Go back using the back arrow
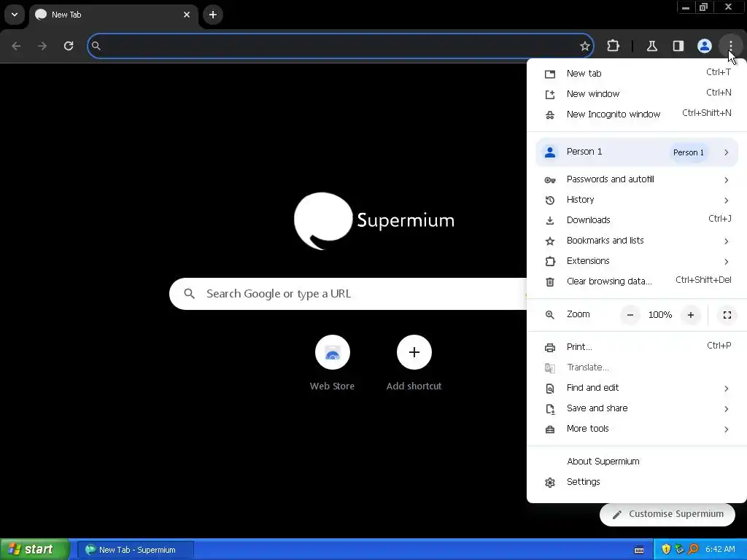747x560 pixels. (16, 46)
